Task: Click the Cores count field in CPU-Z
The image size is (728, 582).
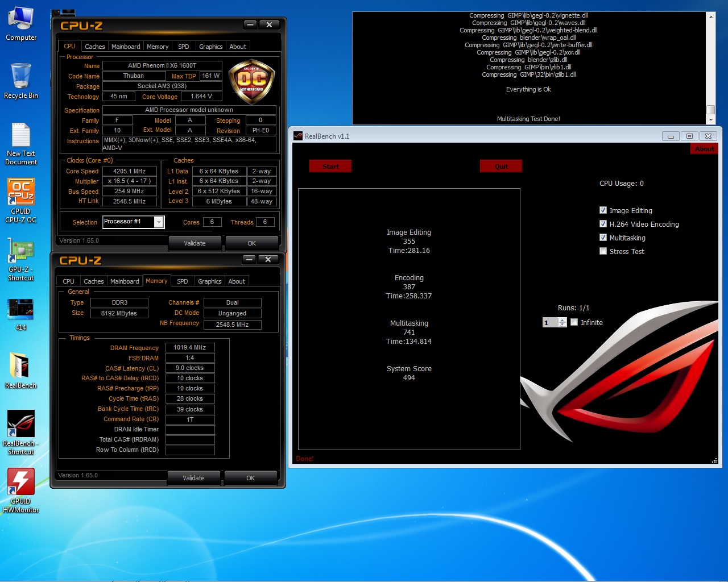Action: click(212, 222)
